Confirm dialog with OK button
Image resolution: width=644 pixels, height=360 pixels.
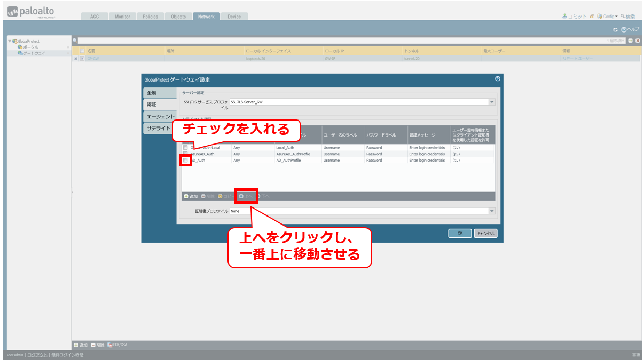(x=460, y=233)
